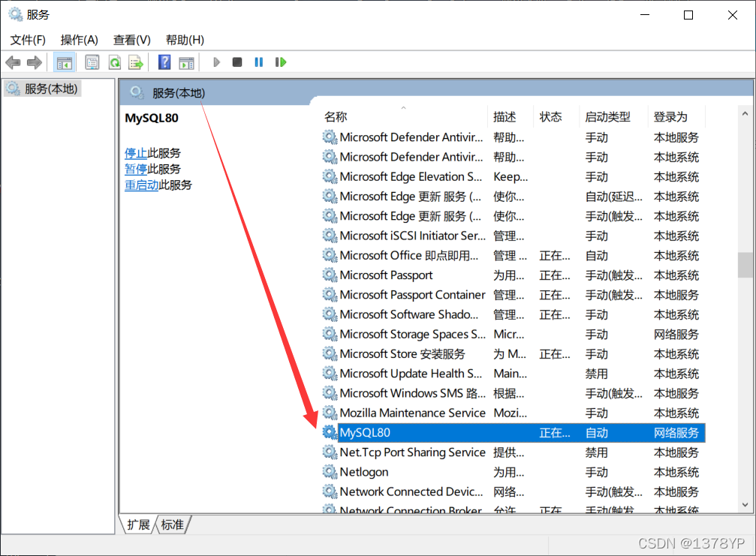Select Microsoft Store 安装服务 name
Screen dimensions: 756x556
402,354
